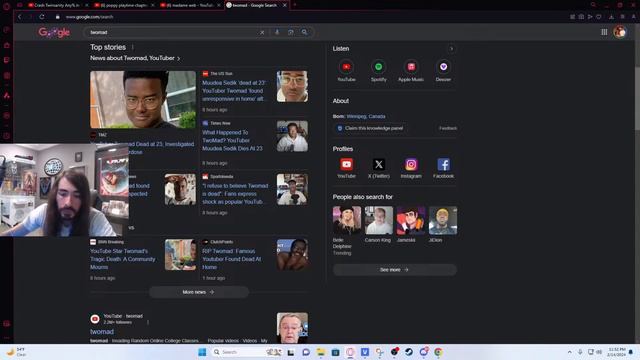Screen dimensions: 640x360
Task: Open the taskbar clock and date
Action: click(617, 352)
